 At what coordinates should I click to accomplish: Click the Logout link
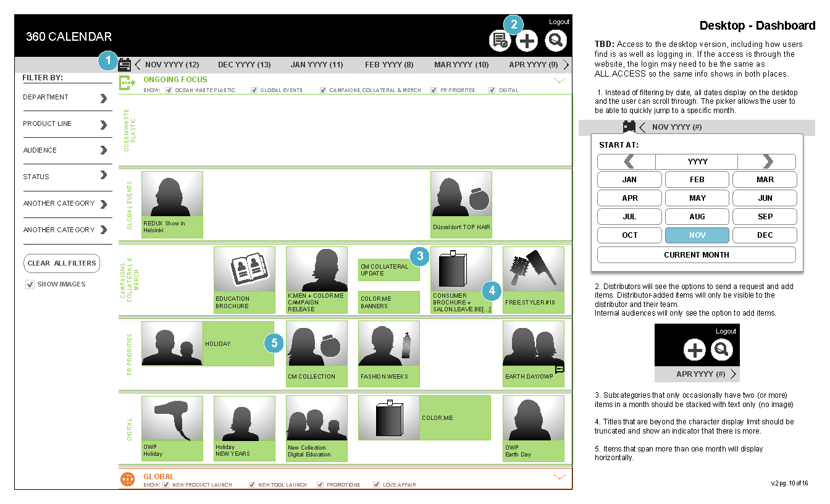point(559,22)
